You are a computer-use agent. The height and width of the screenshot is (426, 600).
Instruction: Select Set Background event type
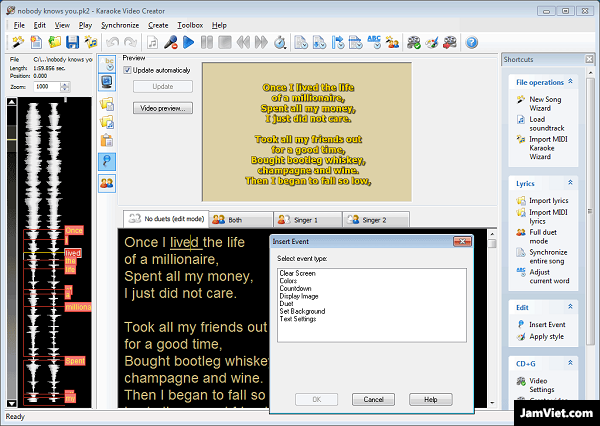[x=302, y=311]
